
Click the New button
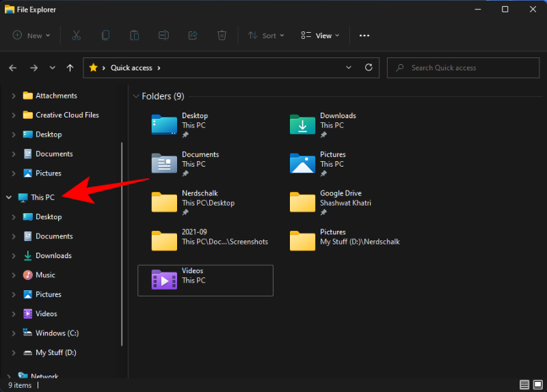click(31, 36)
